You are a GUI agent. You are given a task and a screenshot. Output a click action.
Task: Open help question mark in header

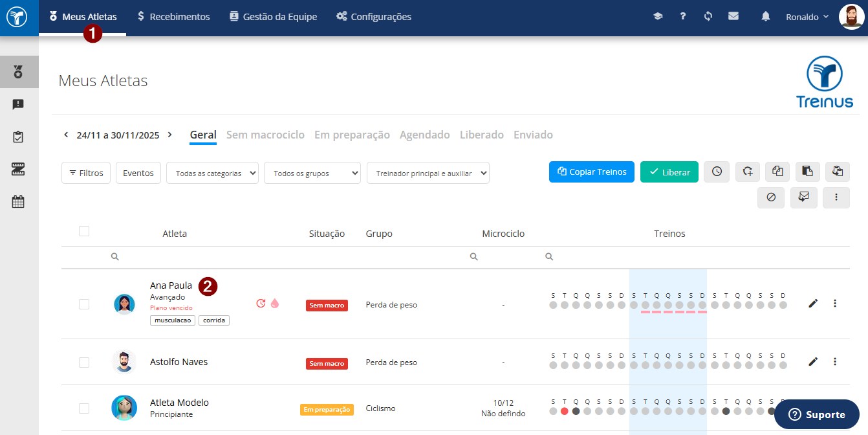683,17
